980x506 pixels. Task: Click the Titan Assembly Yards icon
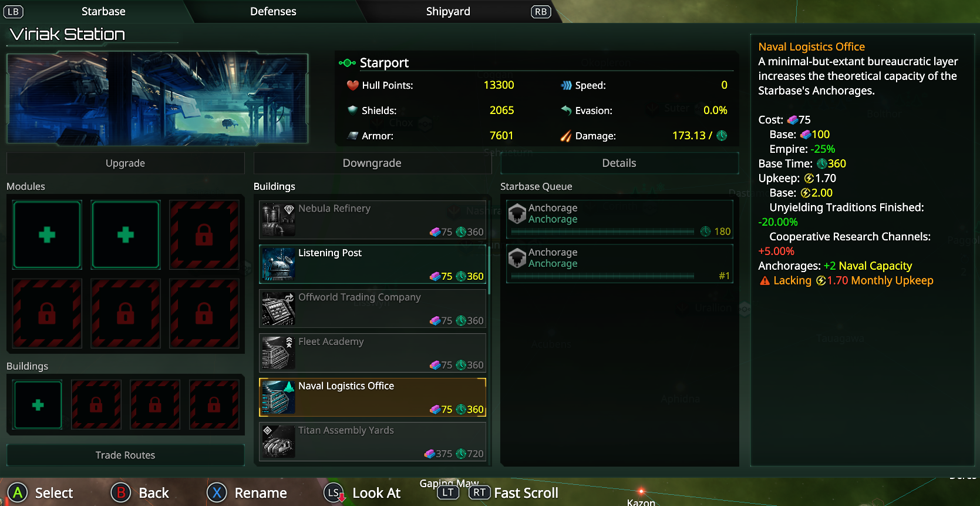click(278, 441)
